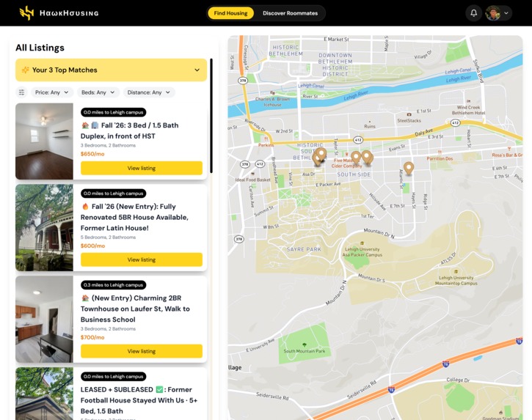Click title 'Charming 2BR Townhouse on Laufer St'
The height and width of the screenshot is (420, 532).
[x=135, y=309]
